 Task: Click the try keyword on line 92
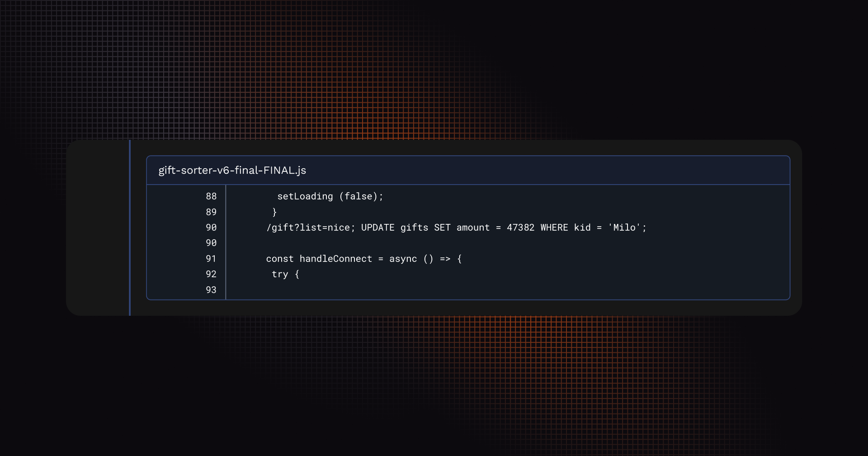[280, 274]
